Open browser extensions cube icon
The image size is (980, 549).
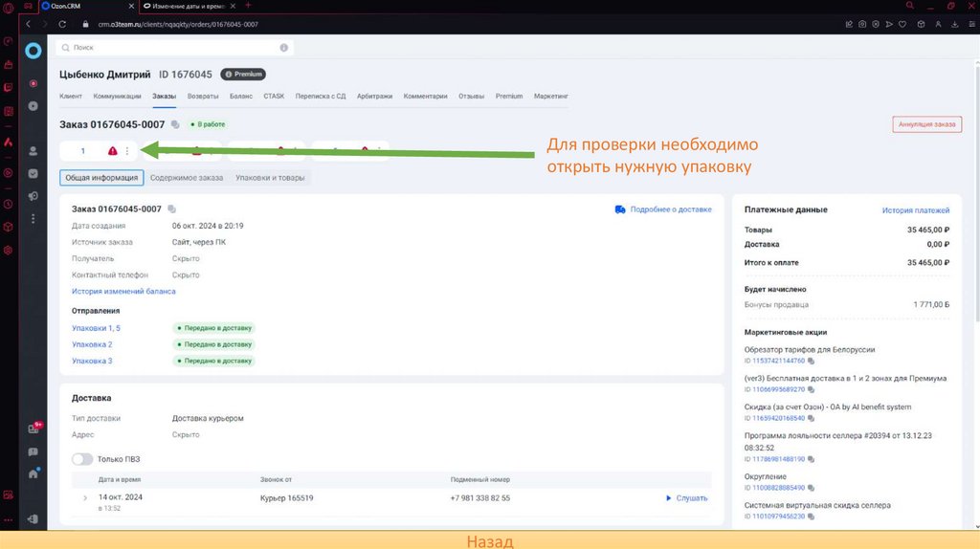(x=921, y=24)
